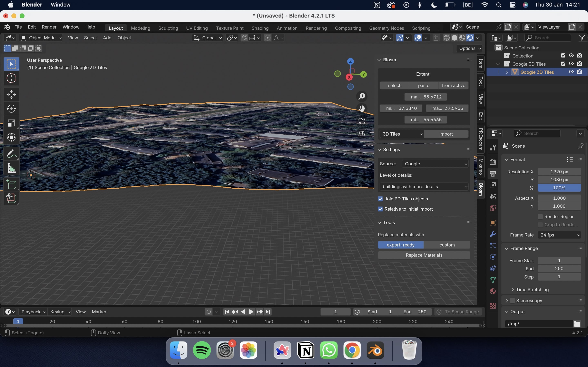Select the Move tool in toolbar
The image size is (588, 367).
coord(11,95)
